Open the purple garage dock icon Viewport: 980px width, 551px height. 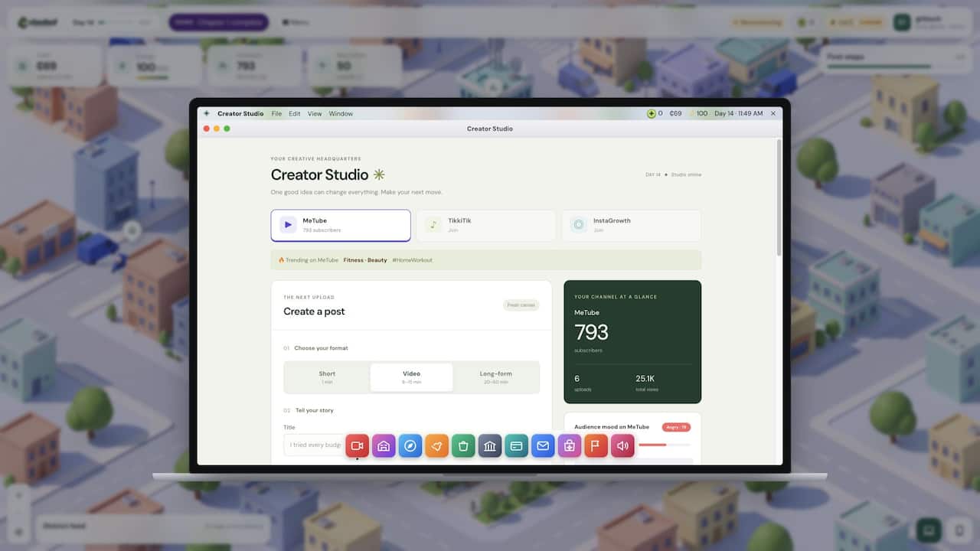tap(384, 445)
